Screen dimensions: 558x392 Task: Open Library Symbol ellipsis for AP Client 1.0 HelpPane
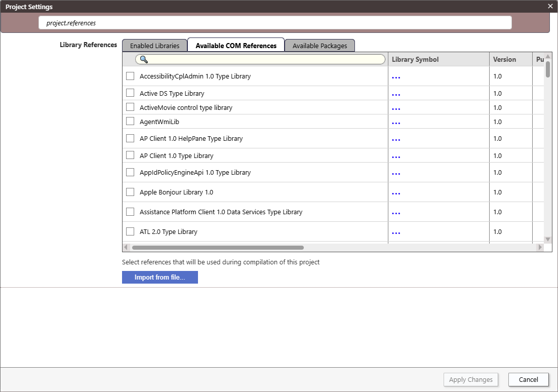coord(396,138)
